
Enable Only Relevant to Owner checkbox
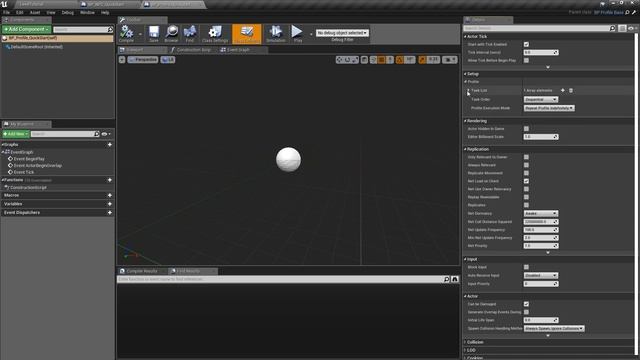click(x=526, y=157)
